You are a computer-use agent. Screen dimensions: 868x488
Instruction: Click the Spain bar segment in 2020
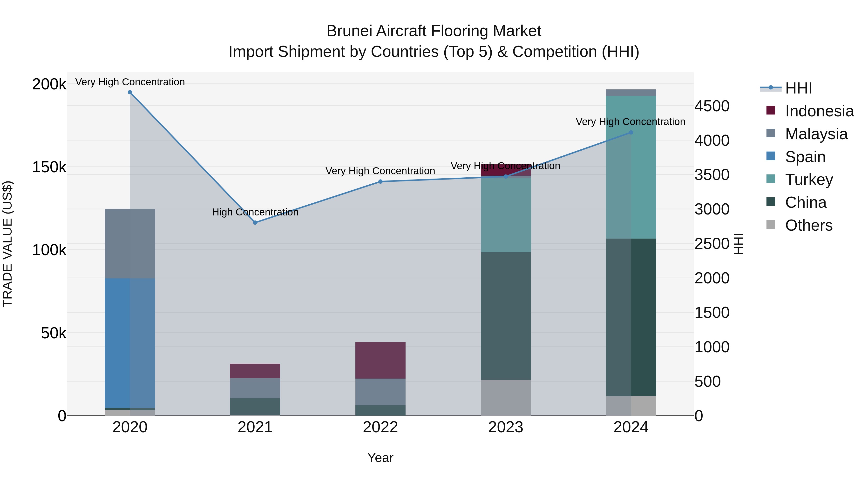(130, 343)
